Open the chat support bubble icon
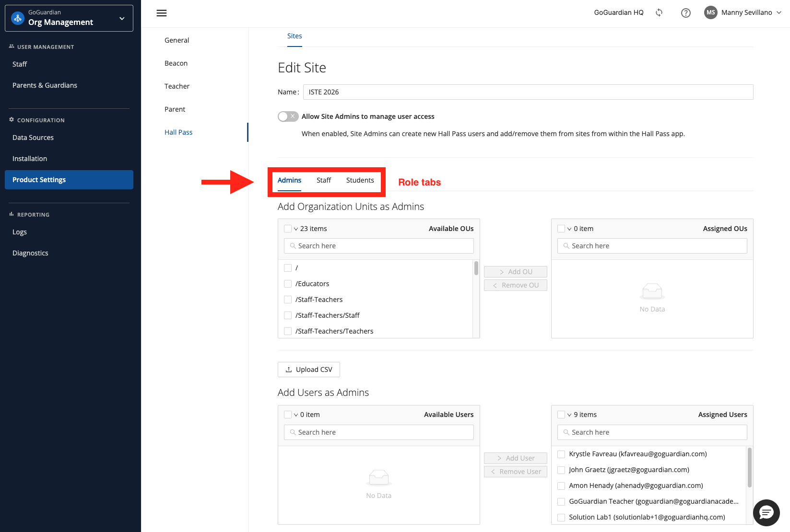The height and width of the screenshot is (532, 790). coord(766,513)
